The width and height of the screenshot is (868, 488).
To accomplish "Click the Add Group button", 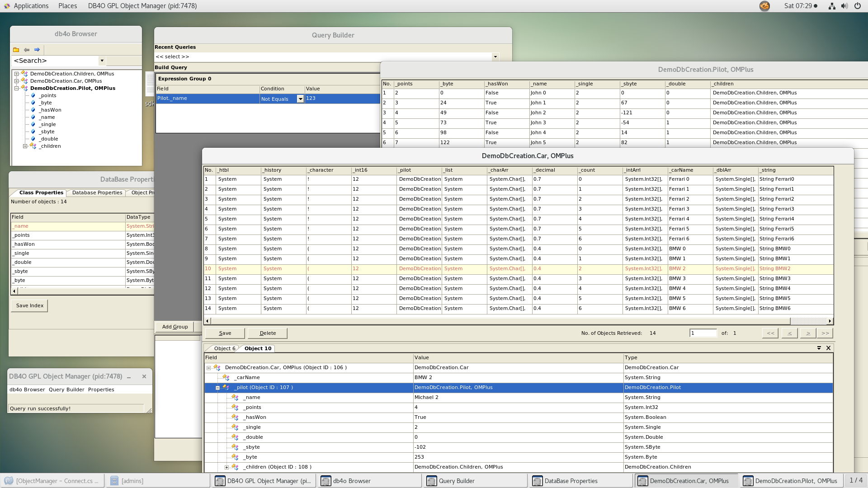I will point(175,327).
